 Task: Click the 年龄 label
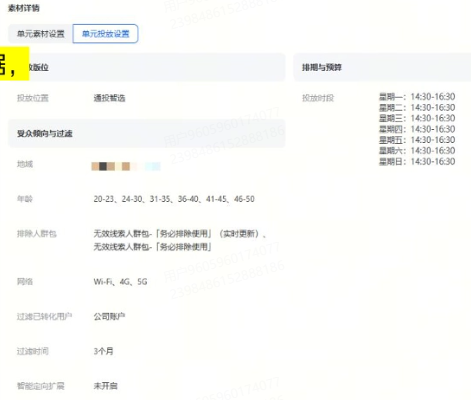click(25, 199)
